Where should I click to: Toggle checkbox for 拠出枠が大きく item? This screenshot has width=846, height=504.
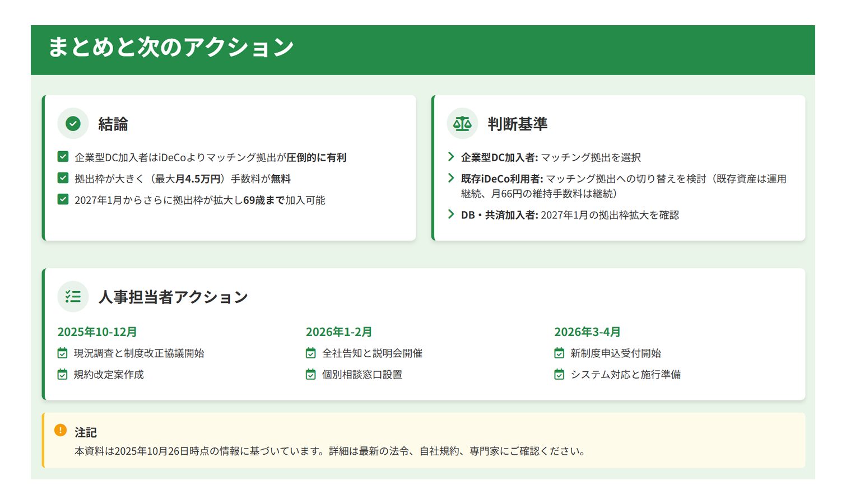point(63,178)
